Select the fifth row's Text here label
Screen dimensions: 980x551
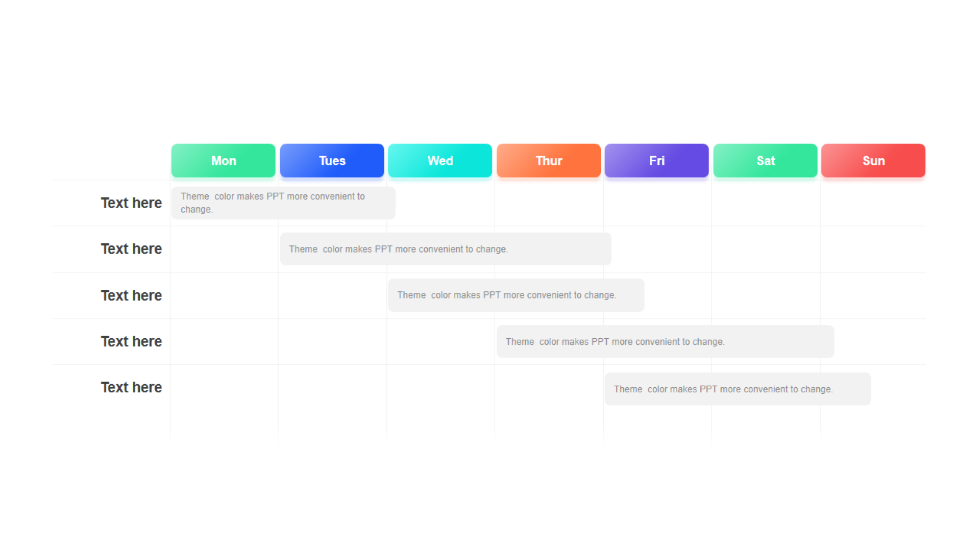131,387
